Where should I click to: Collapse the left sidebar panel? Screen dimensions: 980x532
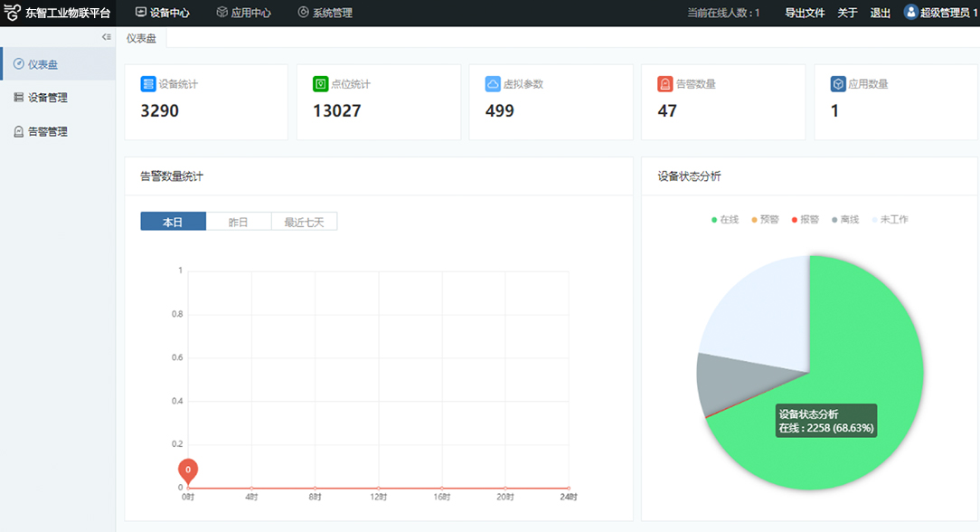pyautogui.click(x=107, y=37)
